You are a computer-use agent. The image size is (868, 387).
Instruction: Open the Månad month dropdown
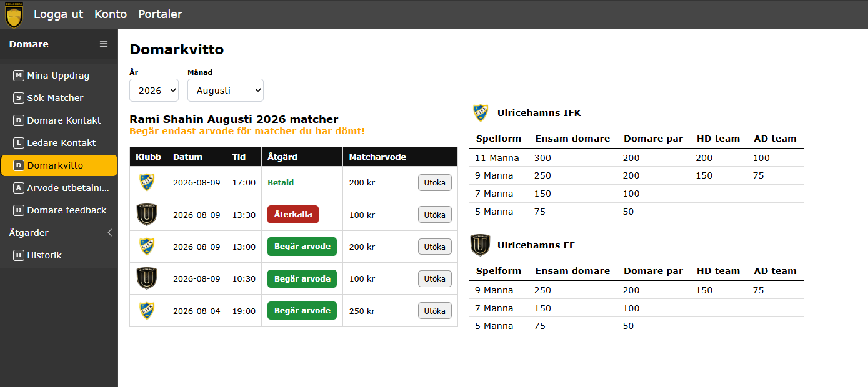pos(226,90)
